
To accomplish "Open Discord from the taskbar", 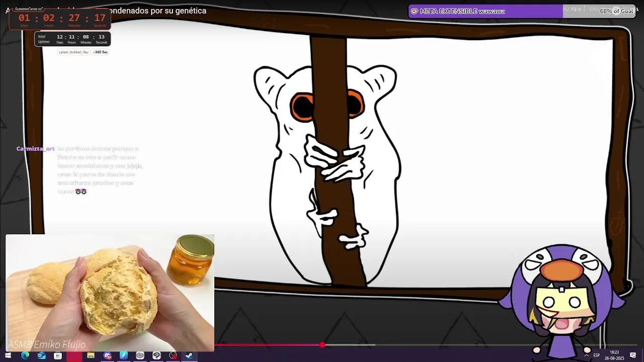I will [x=107, y=355].
